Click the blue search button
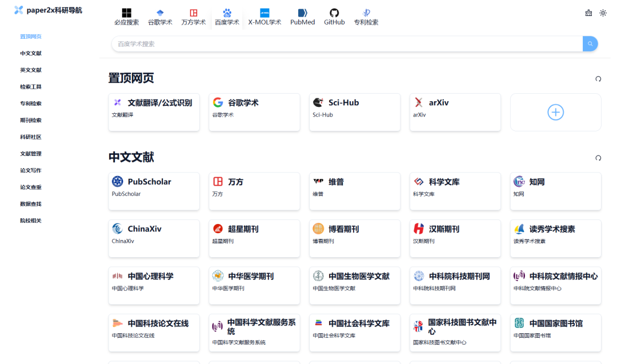This screenshot has height=364, width=617. click(x=590, y=43)
